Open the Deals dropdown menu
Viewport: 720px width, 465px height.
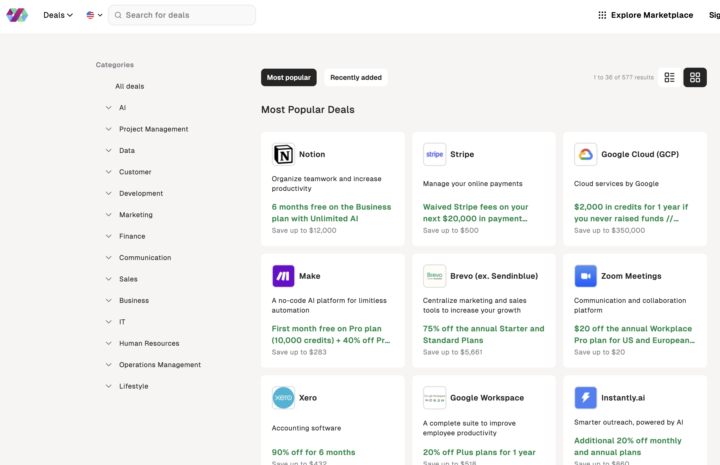pos(58,15)
